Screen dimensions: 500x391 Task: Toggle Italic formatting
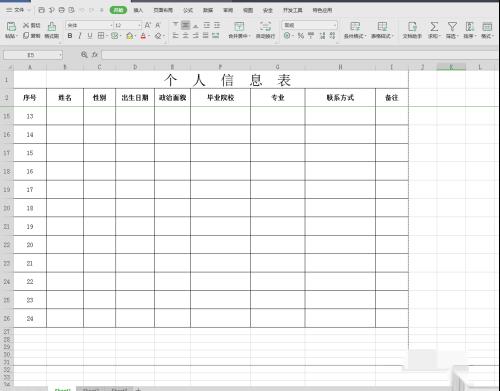point(80,35)
